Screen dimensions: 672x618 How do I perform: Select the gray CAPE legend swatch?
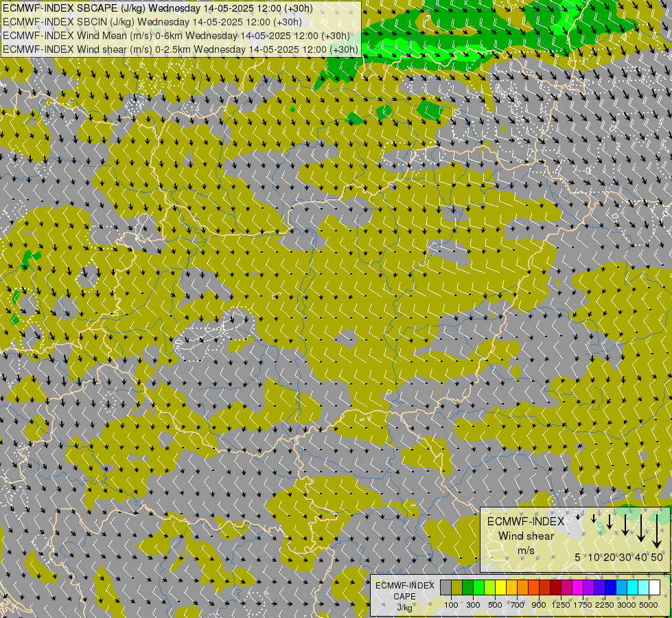pos(445,587)
